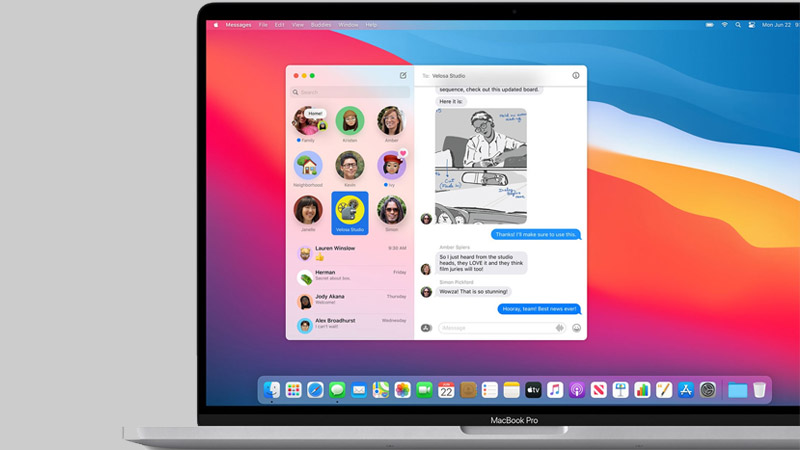Open the pinned Simon conversation

(391, 213)
